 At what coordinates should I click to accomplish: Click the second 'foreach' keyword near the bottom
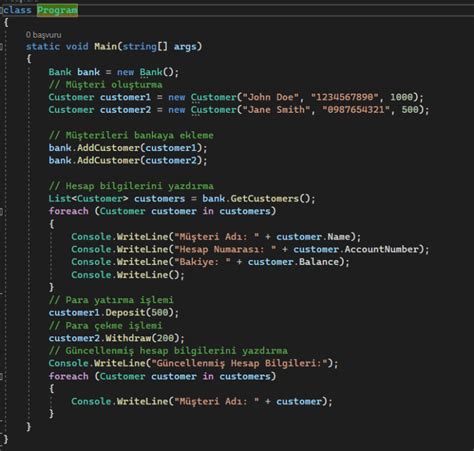69,376
